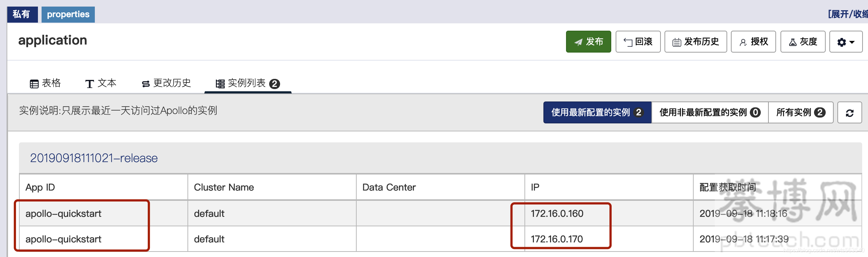This screenshot has height=257, width=868.
Task: Click the 私有 private label
Action: pos(22,14)
